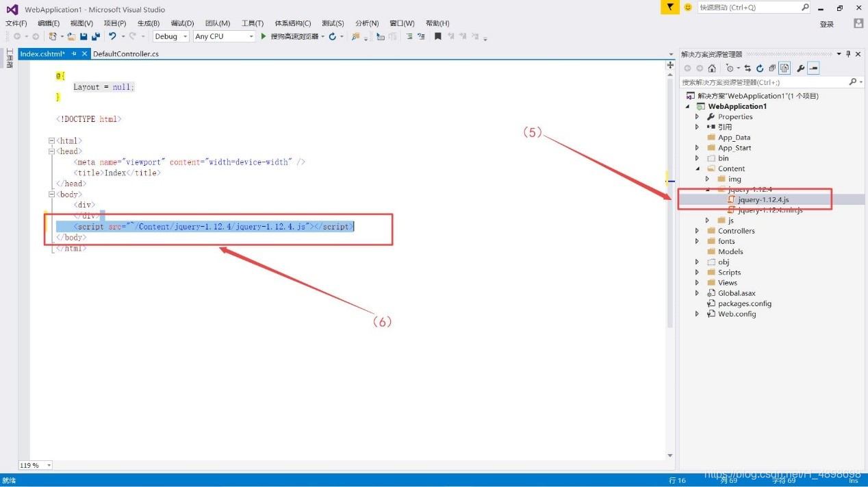Toggle auto-hide pin of Solution Explorer

(848, 53)
